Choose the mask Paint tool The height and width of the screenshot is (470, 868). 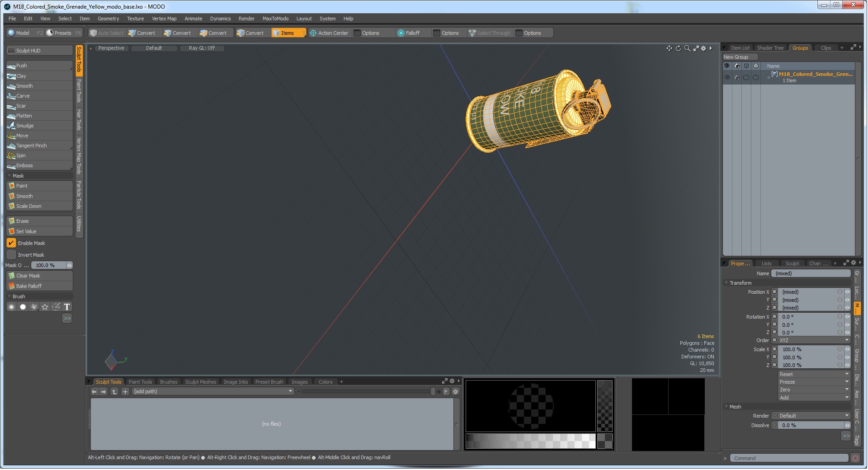click(x=39, y=186)
